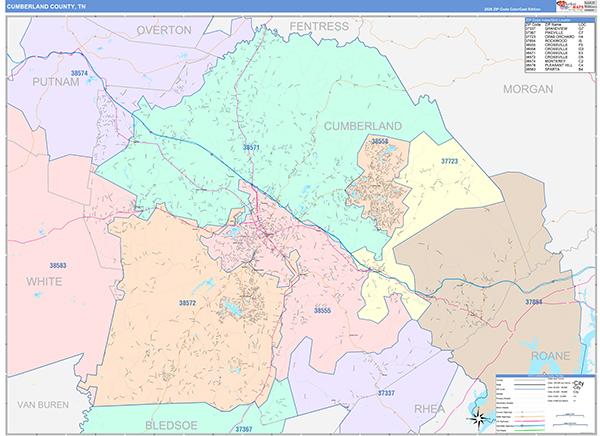Select index row 38572 CROSSVILLE

[554, 57]
